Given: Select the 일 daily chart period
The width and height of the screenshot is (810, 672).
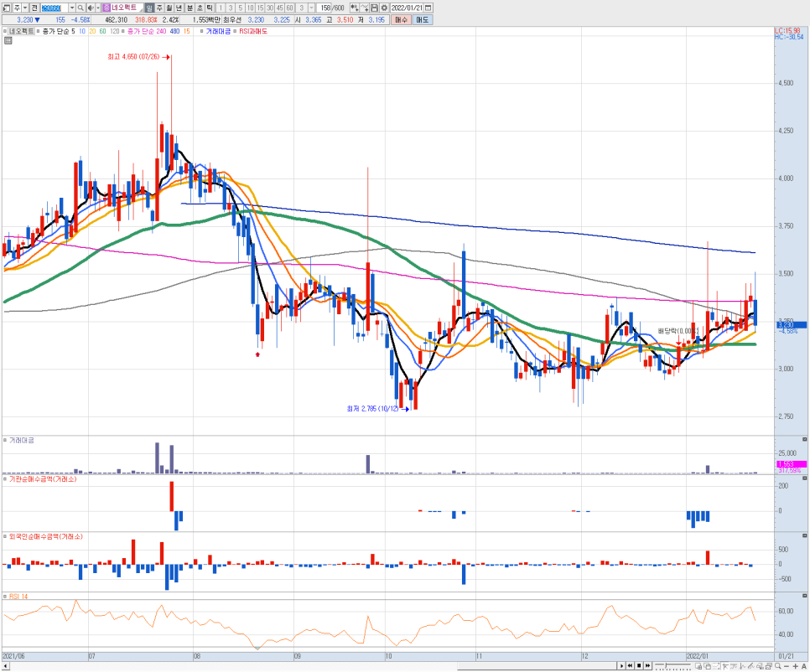Looking at the screenshot, I should (x=149, y=8).
